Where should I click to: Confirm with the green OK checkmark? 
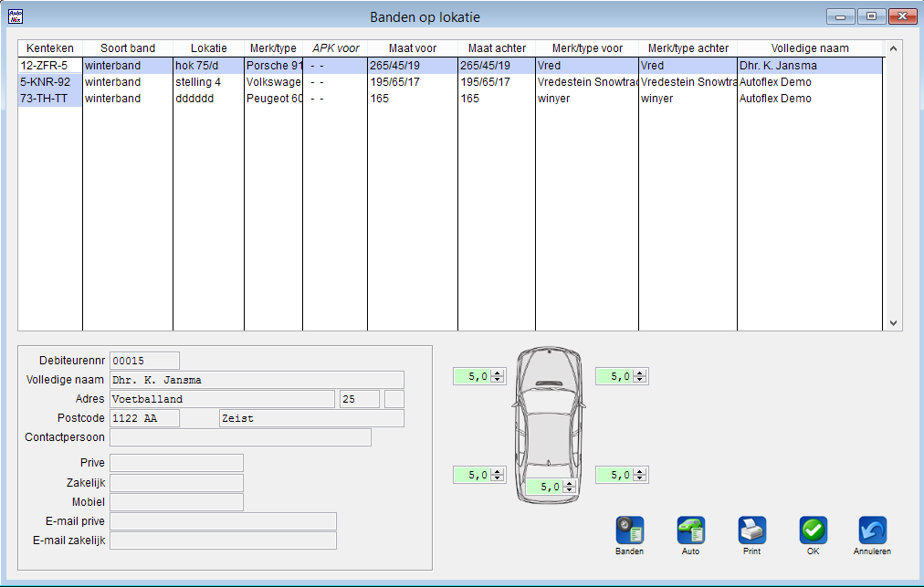point(814,530)
